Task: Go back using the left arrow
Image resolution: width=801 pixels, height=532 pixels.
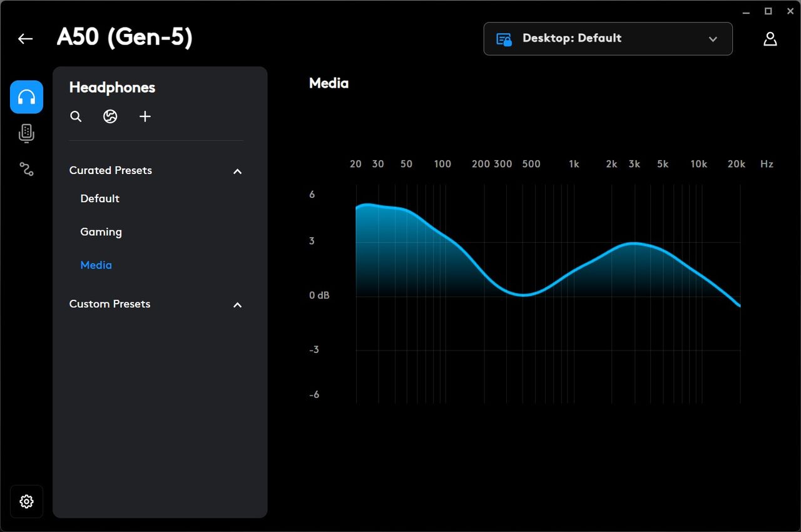Action: click(x=25, y=39)
